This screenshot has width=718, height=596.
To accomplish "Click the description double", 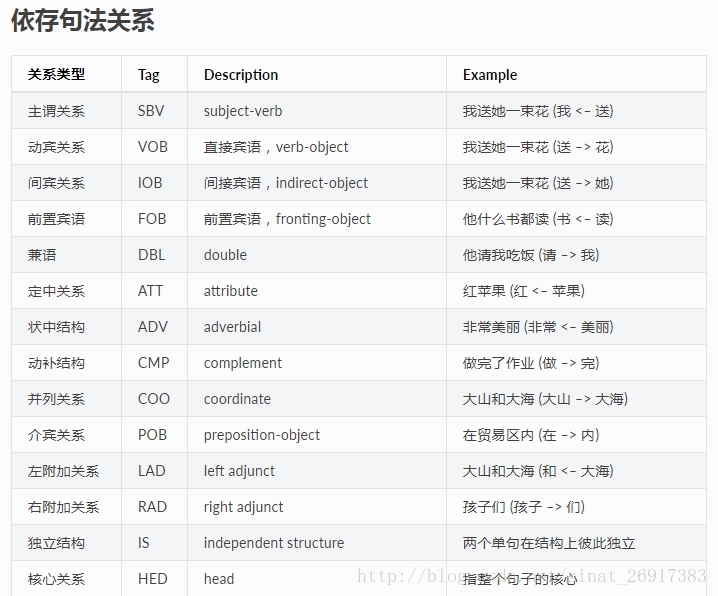I will click(x=225, y=255).
